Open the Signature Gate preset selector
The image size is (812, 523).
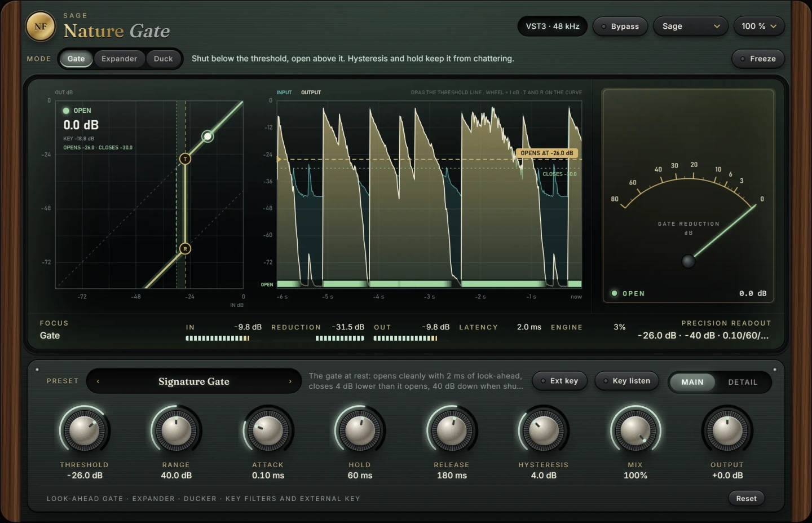click(x=194, y=381)
